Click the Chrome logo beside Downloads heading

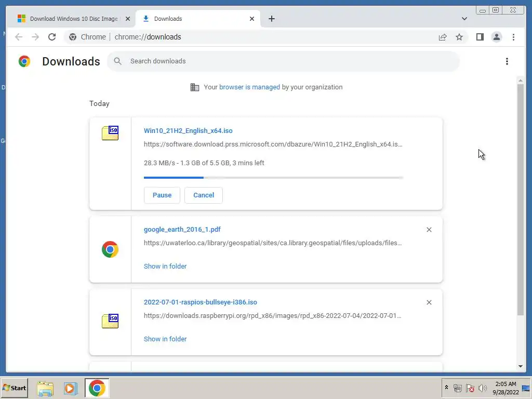(24, 61)
